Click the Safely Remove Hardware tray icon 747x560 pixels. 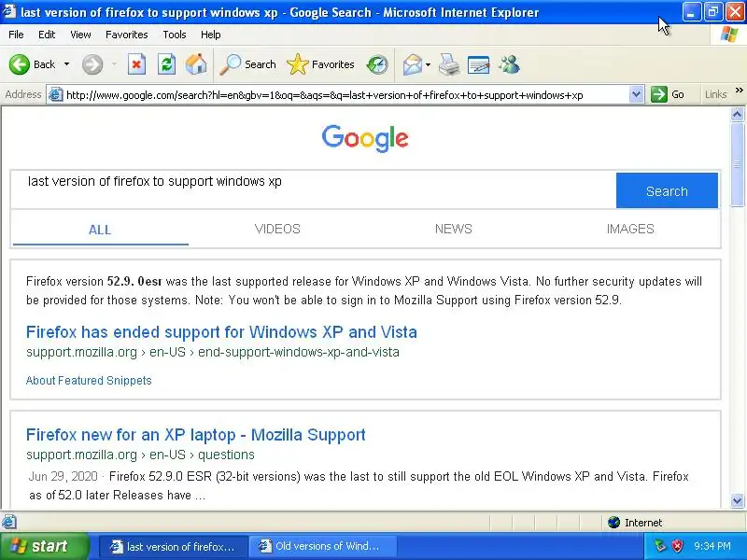pos(660,546)
